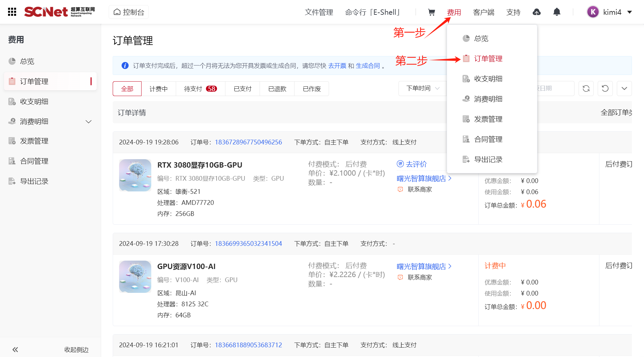Select 收支明细 in the dropdown menu
This screenshot has width=644, height=357.
(x=488, y=79)
